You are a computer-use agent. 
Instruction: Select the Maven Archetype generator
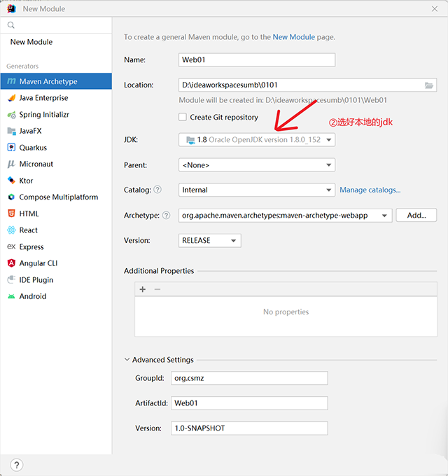pos(48,81)
